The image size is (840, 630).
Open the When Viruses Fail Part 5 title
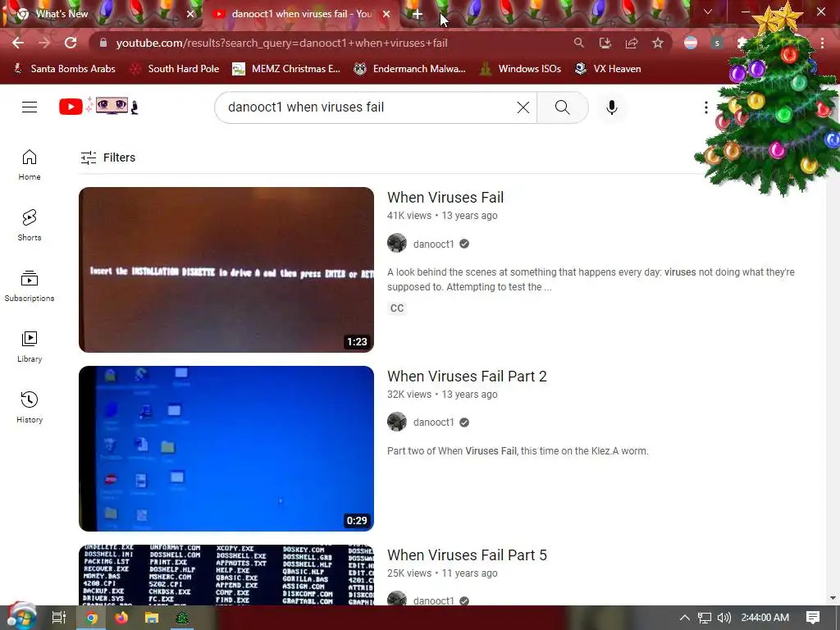pyautogui.click(x=467, y=555)
